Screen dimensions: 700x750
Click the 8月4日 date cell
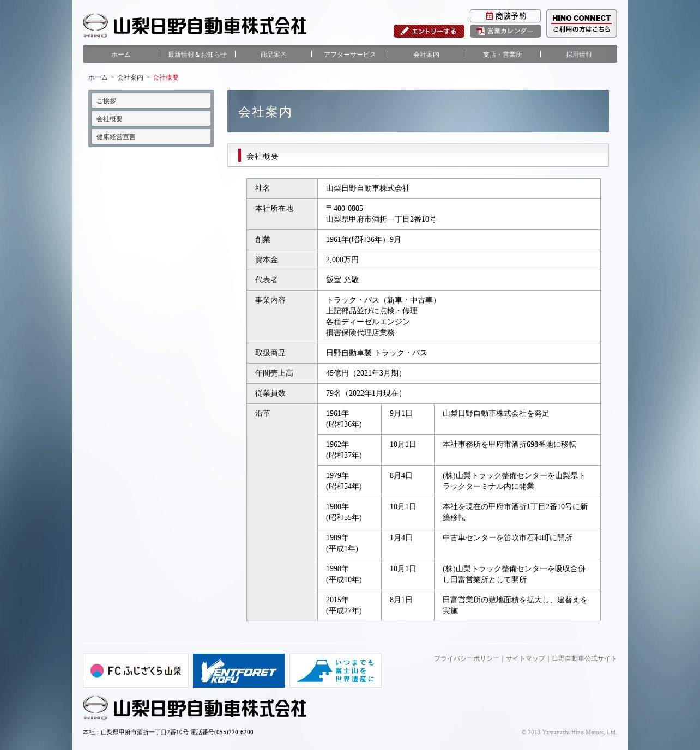coord(408,481)
